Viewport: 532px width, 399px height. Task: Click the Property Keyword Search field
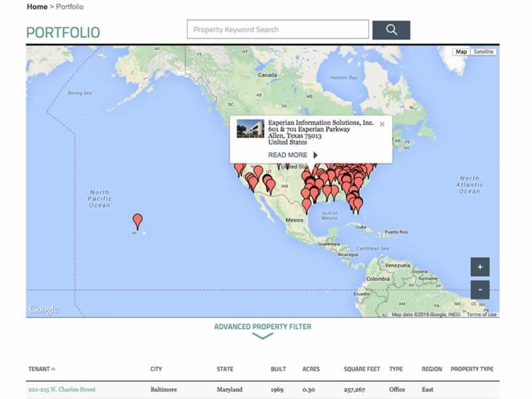pyautogui.click(x=277, y=29)
